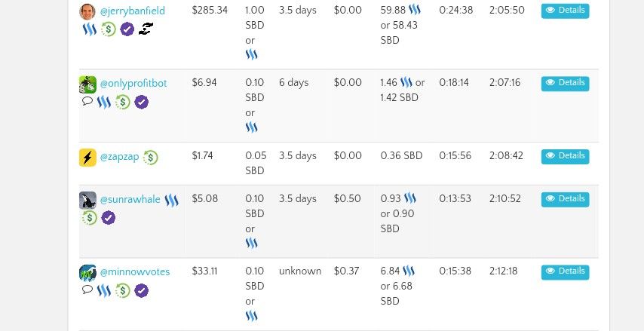Open Details for @onlyprofitbot
644x331 pixels.
(565, 84)
